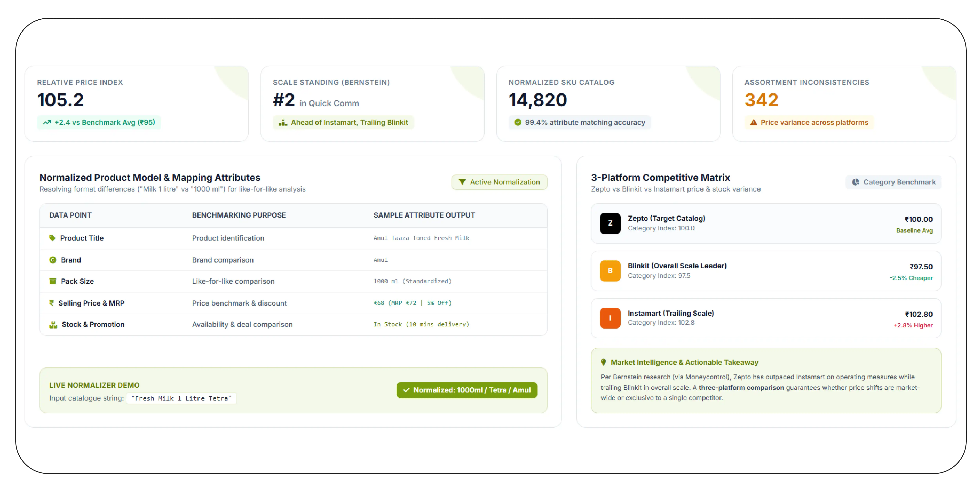Click the Relative Price Index value 105.2
Image resolution: width=980 pixels, height=486 pixels.
[x=60, y=100]
